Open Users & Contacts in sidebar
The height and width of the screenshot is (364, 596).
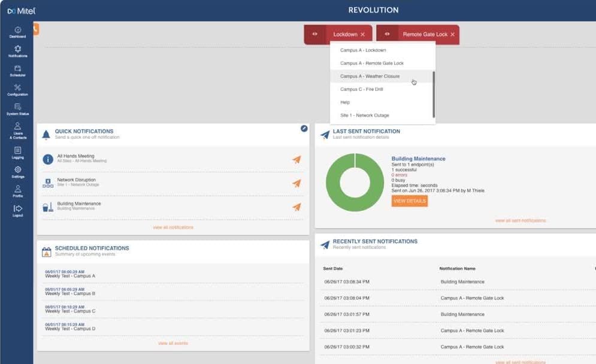pos(17,131)
